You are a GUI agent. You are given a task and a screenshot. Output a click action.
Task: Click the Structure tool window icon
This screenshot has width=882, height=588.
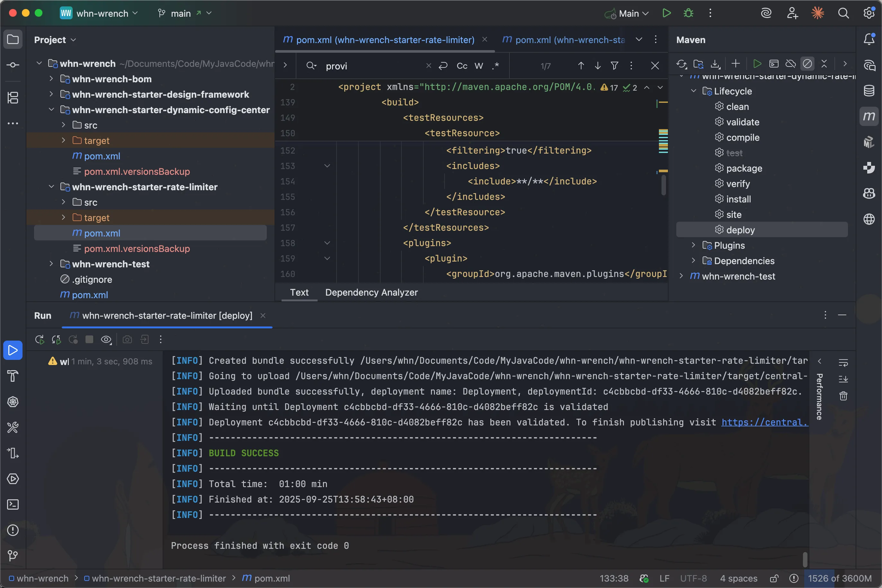pyautogui.click(x=13, y=98)
